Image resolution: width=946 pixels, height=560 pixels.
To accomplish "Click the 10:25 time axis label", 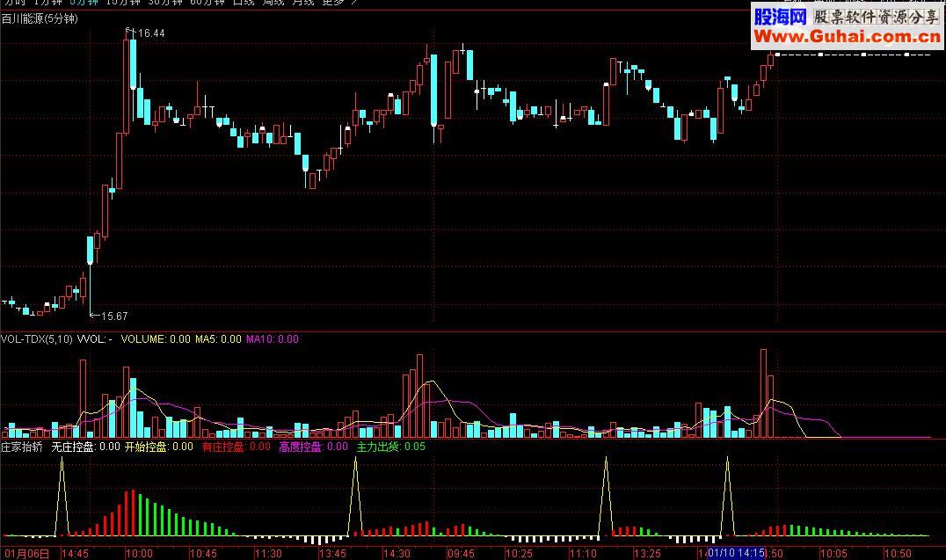I will 519,553.
